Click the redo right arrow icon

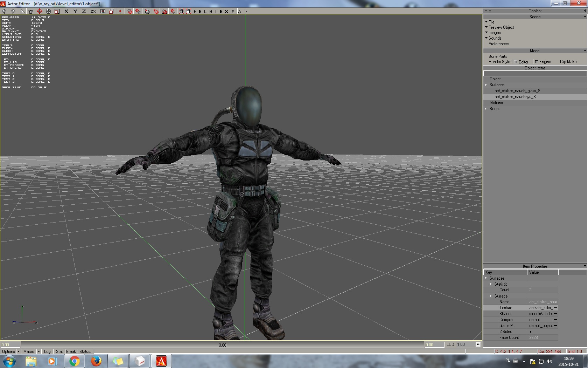pyautogui.click(x=13, y=11)
